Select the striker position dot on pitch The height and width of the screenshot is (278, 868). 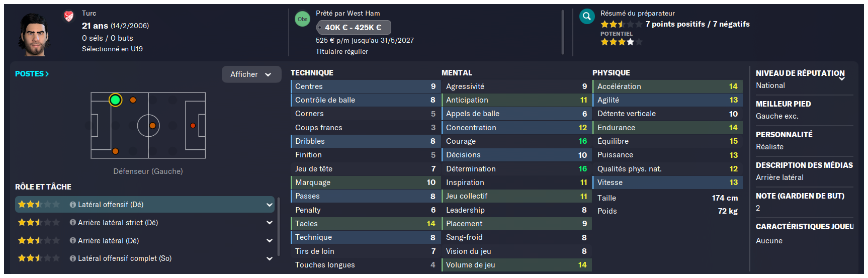click(193, 126)
